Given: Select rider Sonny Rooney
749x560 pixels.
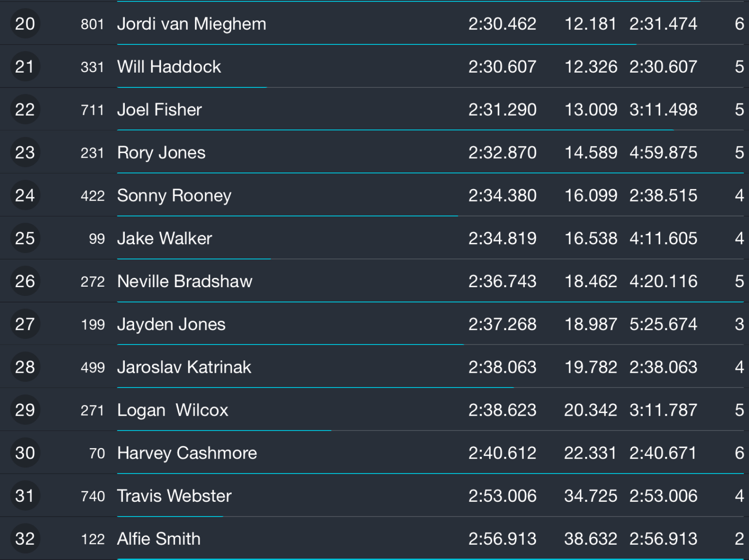Looking at the screenshot, I should pyautogui.click(x=174, y=196).
